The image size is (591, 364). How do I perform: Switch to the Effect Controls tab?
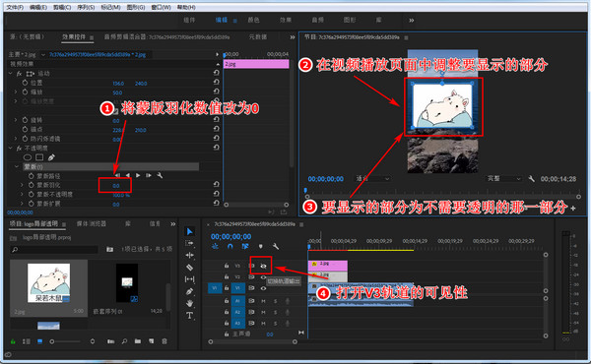pyautogui.click(x=74, y=36)
